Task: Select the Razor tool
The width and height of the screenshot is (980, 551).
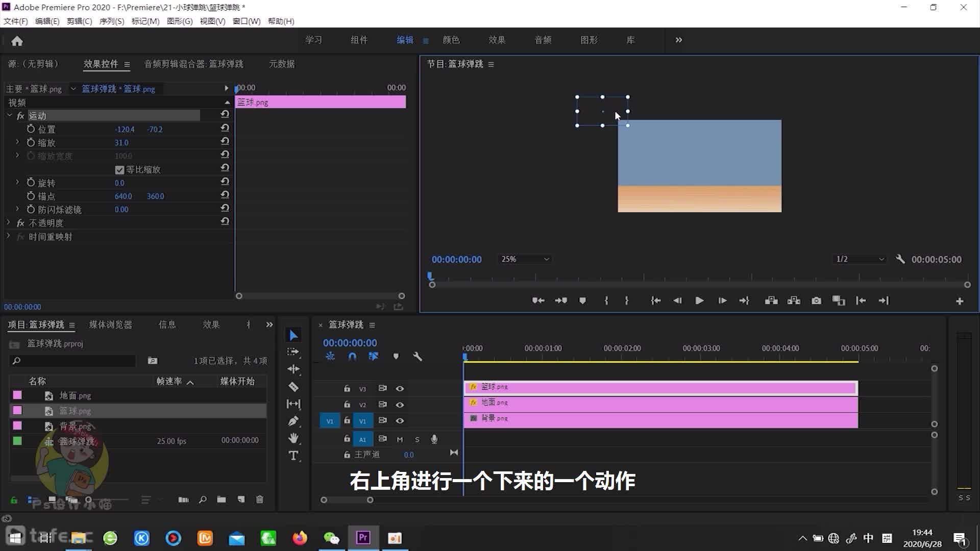Action: coord(293,387)
